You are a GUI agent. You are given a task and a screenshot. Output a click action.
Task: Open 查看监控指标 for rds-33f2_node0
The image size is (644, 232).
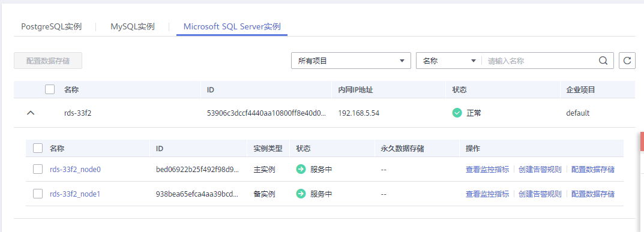point(487,169)
